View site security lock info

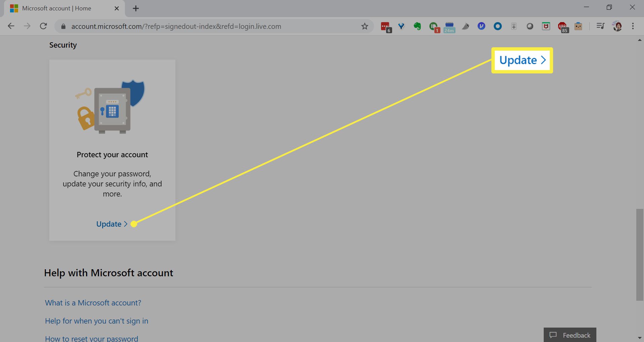[63, 26]
